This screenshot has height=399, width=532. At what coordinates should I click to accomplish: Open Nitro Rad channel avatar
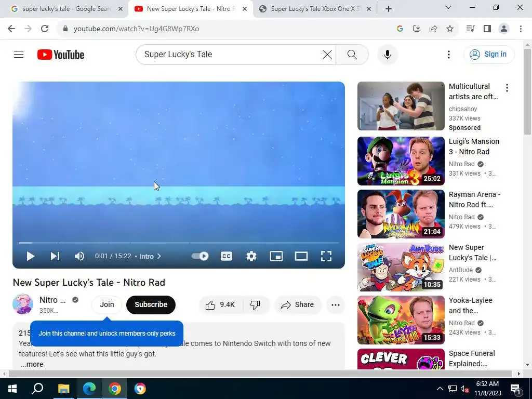tap(23, 304)
